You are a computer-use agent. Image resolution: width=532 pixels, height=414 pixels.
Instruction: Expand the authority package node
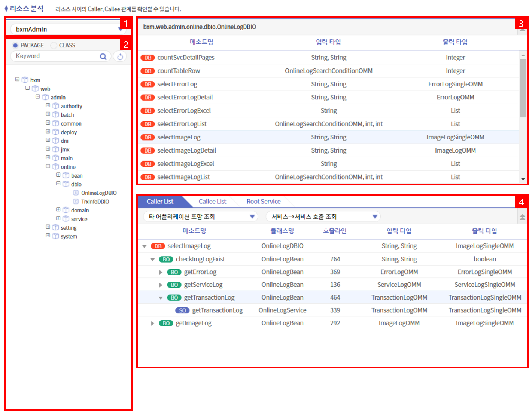click(x=48, y=105)
